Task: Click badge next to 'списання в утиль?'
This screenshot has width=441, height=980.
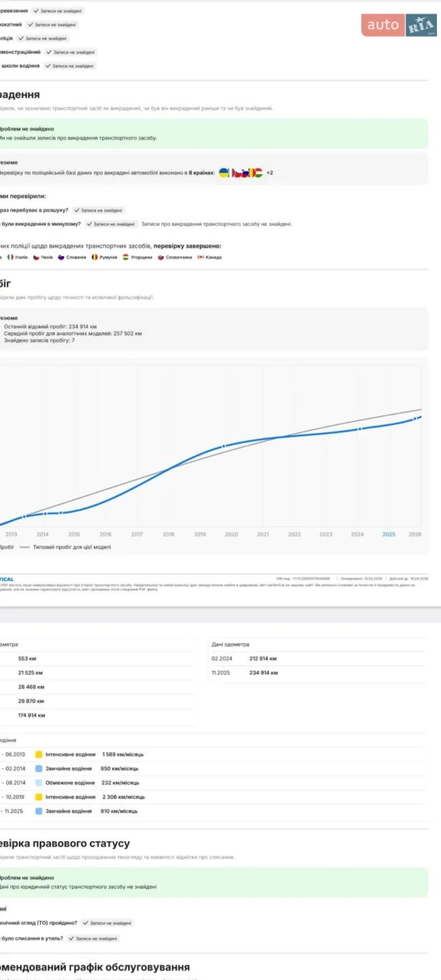Action: pos(93,938)
